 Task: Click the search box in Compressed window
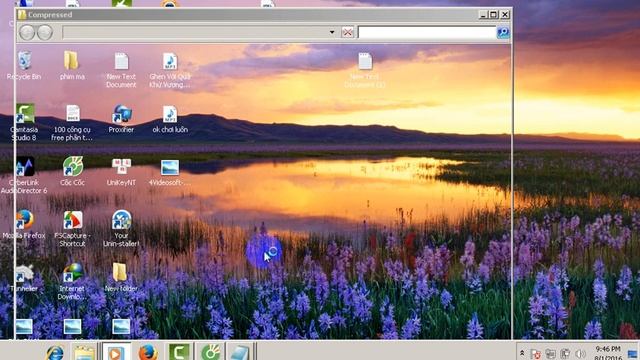(427, 32)
